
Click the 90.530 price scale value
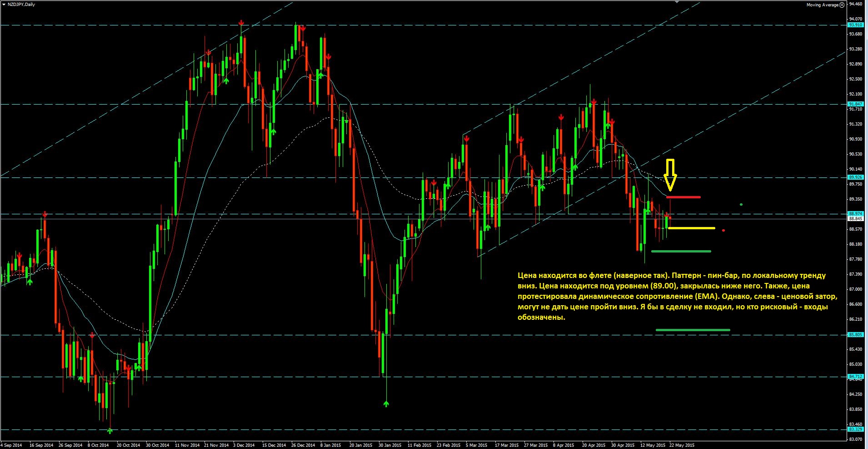coord(855,154)
